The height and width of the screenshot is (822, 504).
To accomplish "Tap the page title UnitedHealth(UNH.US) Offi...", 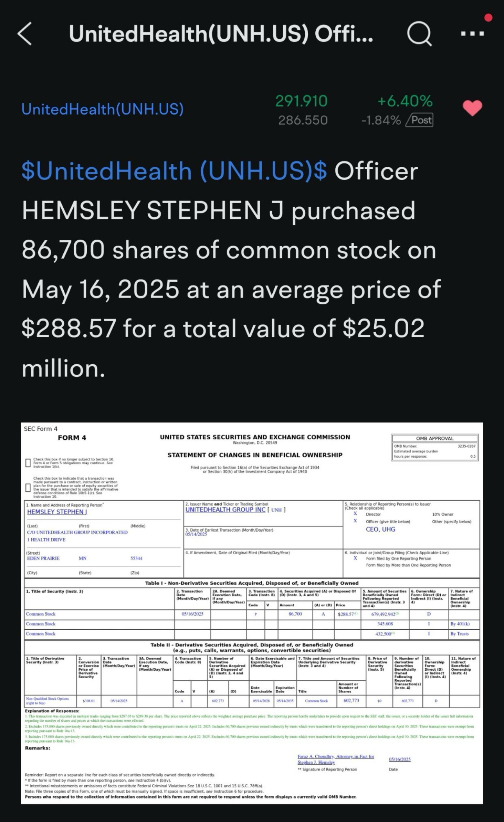I will pos(221,34).
